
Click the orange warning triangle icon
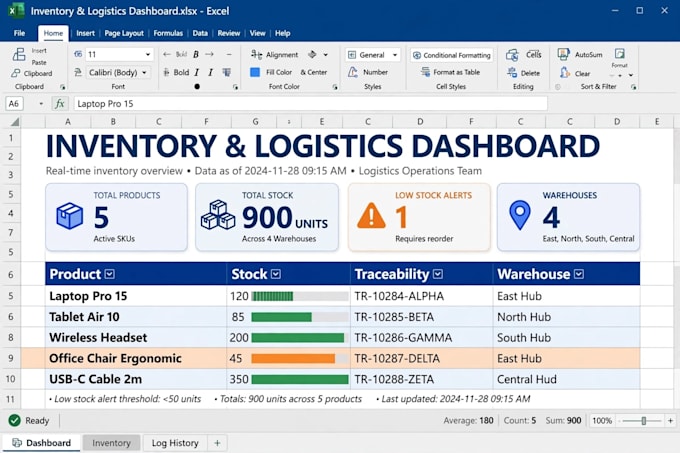(371, 215)
